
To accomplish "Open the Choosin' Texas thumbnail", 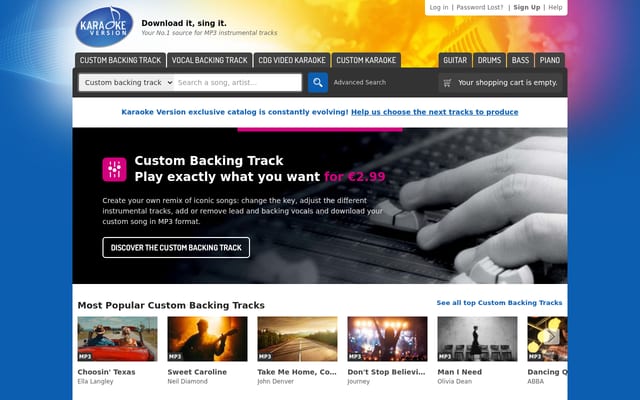I will click(117, 339).
